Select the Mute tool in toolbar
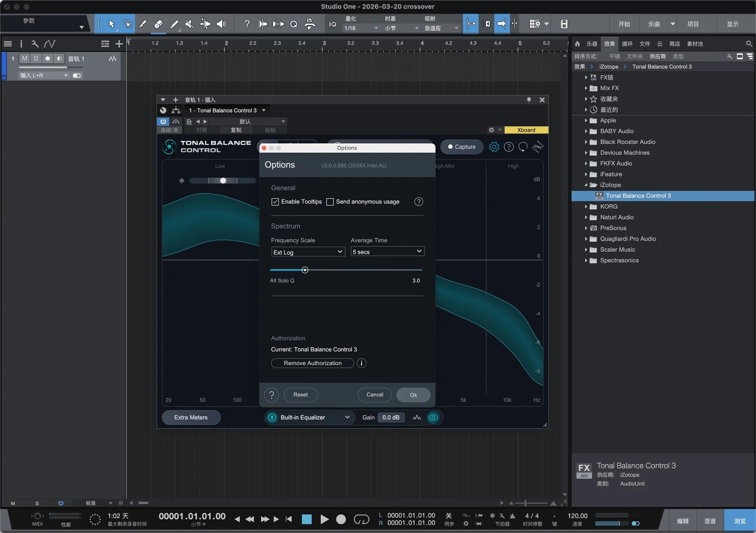Viewport: 756px width, 533px height. point(189,24)
